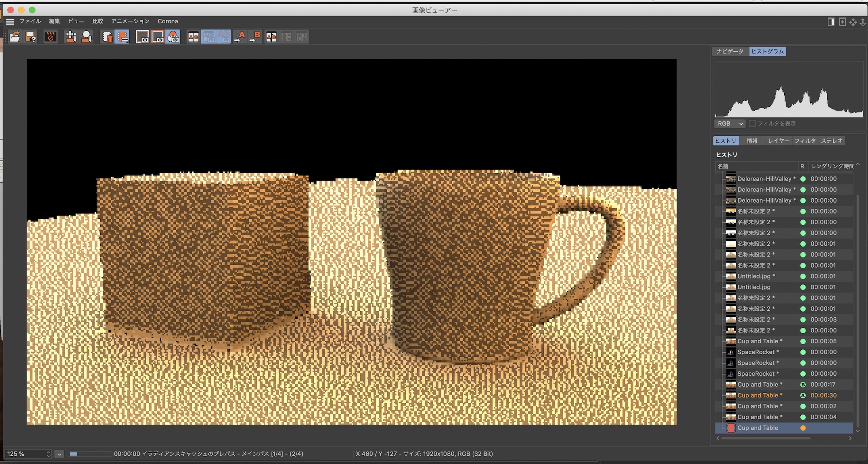The width and height of the screenshot is (868, 464).
Task: Open the hamburger menu icon
Action: pyautogui.click(x=10, y=21)
